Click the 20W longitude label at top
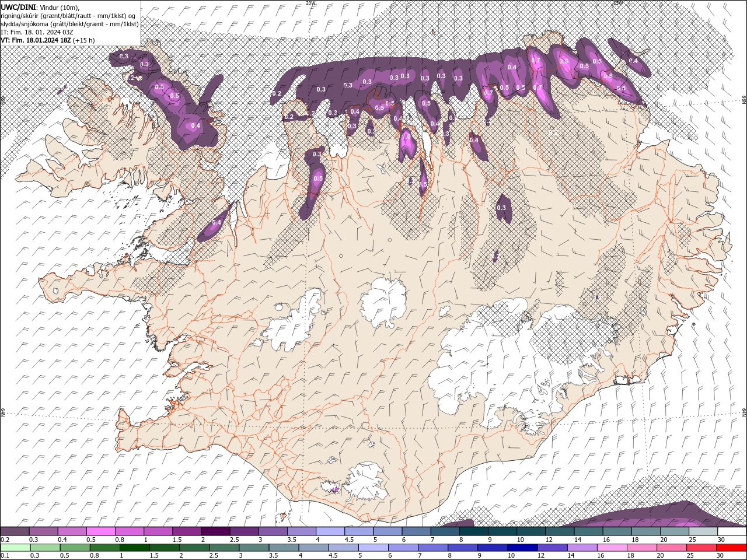The height and width of the screenshot is (560, 747). (309, 3)
